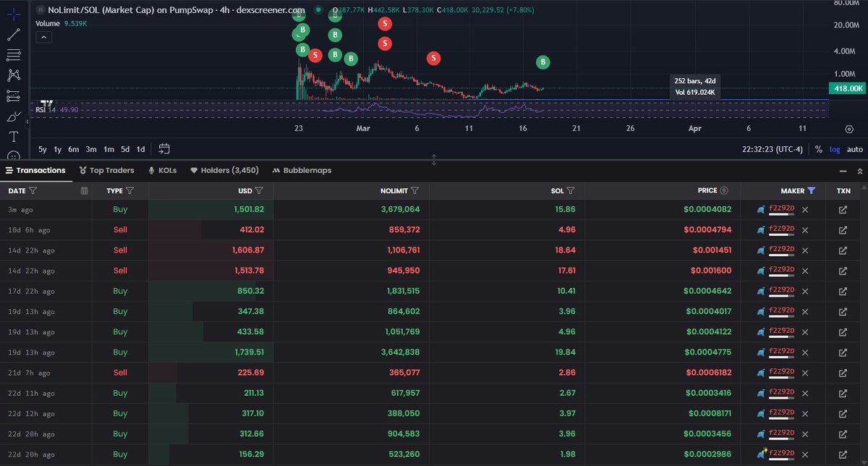Switch to Top Traders tab
This screenshot has height=466, width=868.
click(x=106, y=171)
